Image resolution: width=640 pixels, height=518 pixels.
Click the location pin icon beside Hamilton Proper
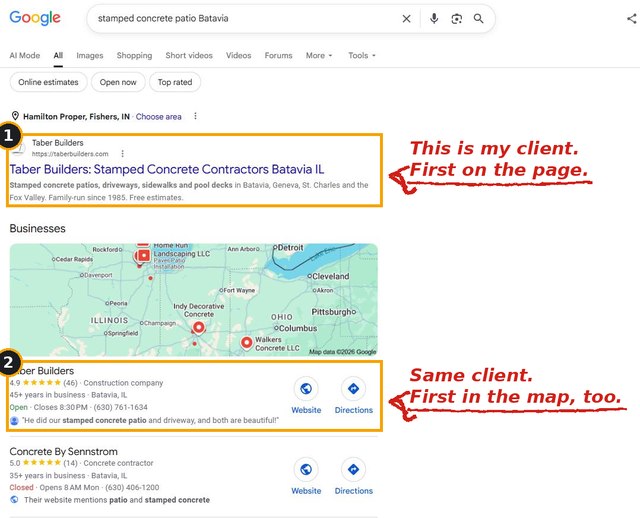pyautogui.click(x=15, y=116)
